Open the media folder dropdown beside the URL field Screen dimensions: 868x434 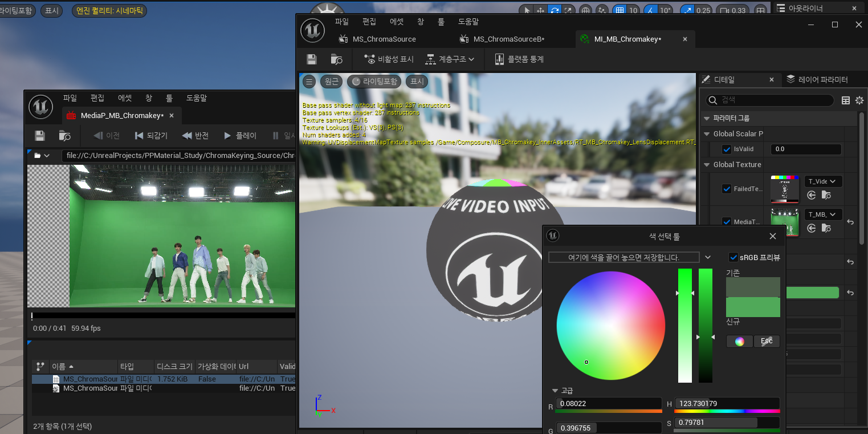coord(42,155)
